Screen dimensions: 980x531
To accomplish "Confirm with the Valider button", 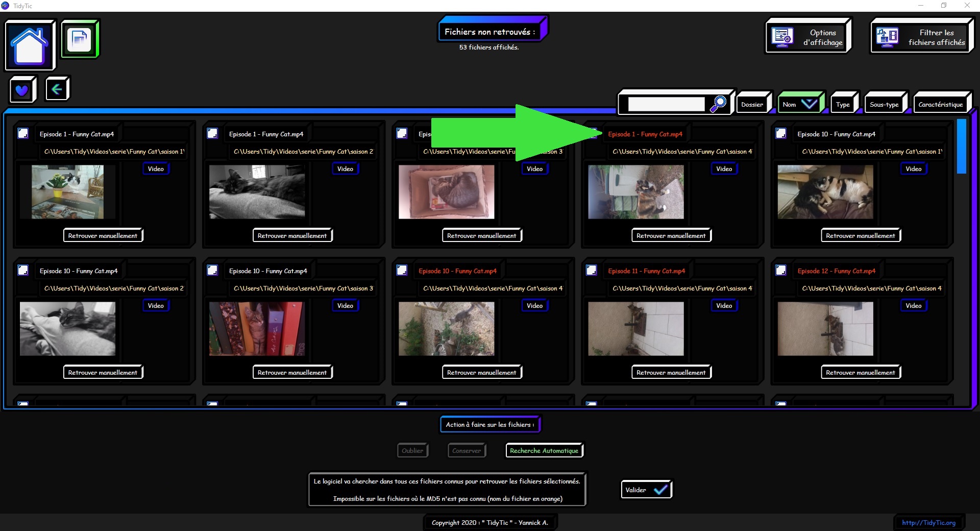I will pos(646,490).
